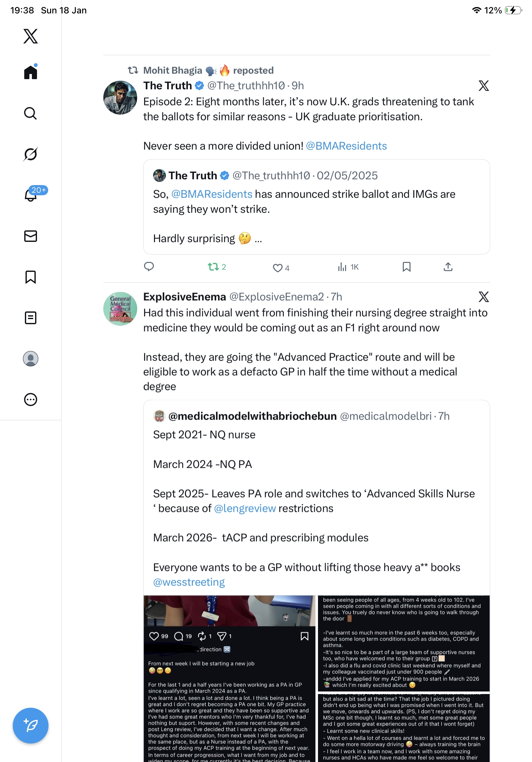Share The Truth's post
532x762 pixels.
click(x=448, y=267)
